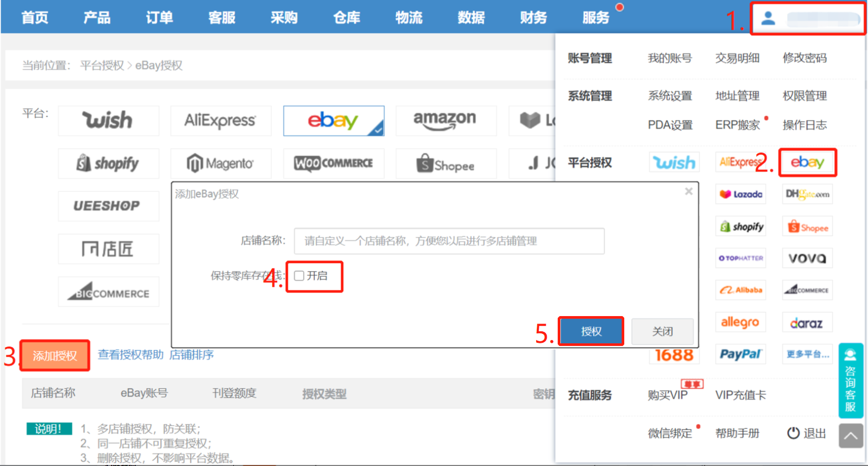This screenshot has width=868, height=466.
Task: Select the Shopify platform tile
Action: click(x=108, y=164)
